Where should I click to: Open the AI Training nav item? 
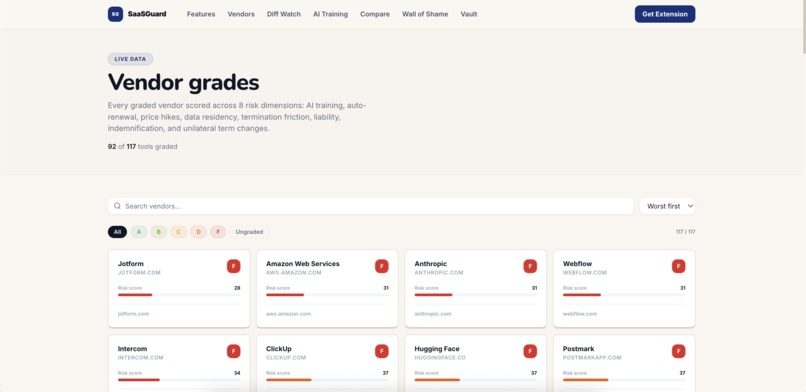click(x=331, y=14)
